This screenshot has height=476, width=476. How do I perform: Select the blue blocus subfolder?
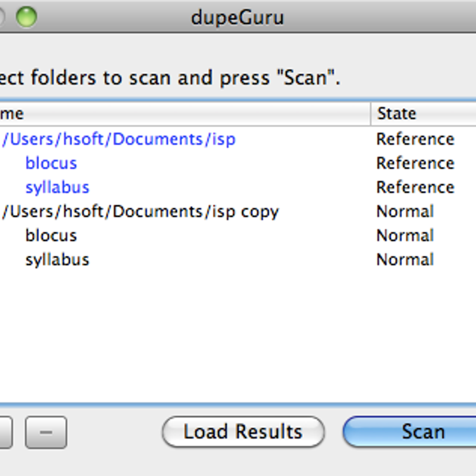point(51,163)
